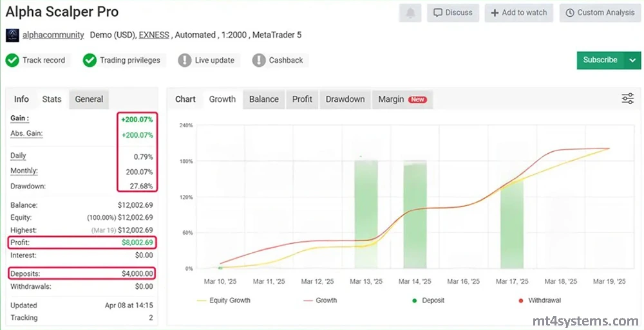The width and height of the screenshot is (644, 330).
Task: Toggle Withdrawal marker in chart legend
Action: (x=540, y=300)
